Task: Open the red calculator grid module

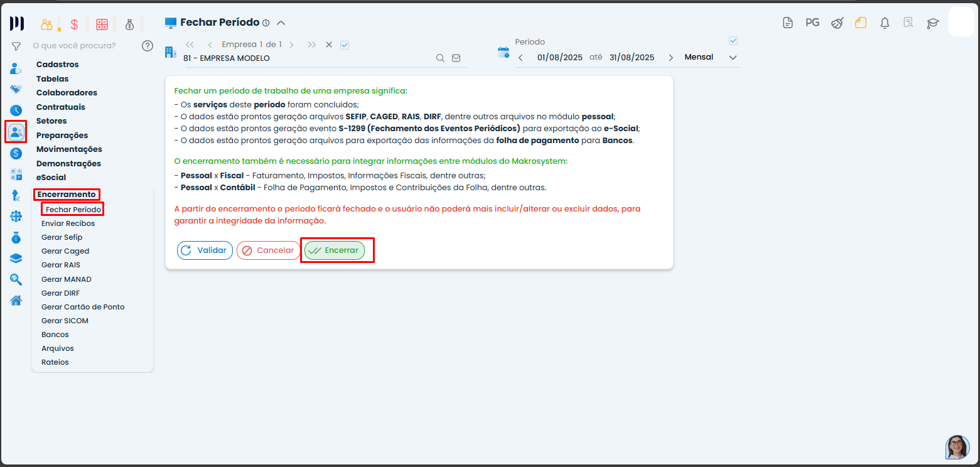Action: click(x=102, y=24)
